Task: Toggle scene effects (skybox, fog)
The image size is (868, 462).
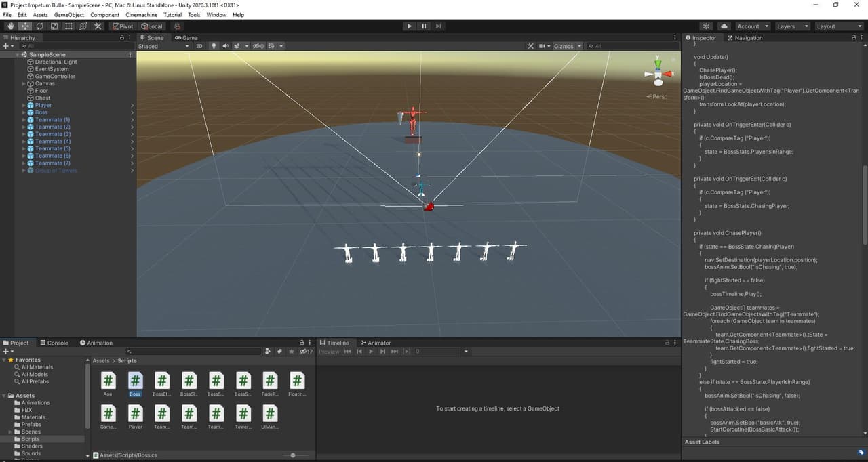Action: point(238,46)
